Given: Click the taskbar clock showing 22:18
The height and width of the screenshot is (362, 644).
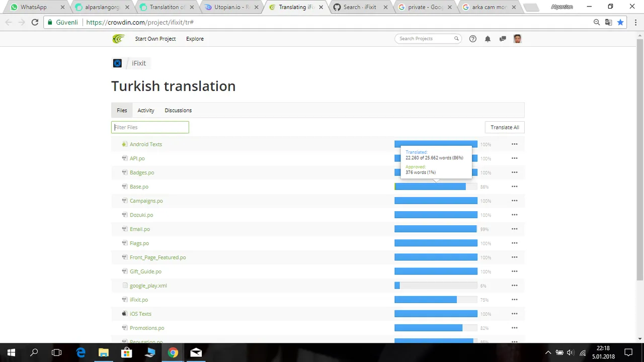Looking at the screenshot, I should click(x=603, y=352).
